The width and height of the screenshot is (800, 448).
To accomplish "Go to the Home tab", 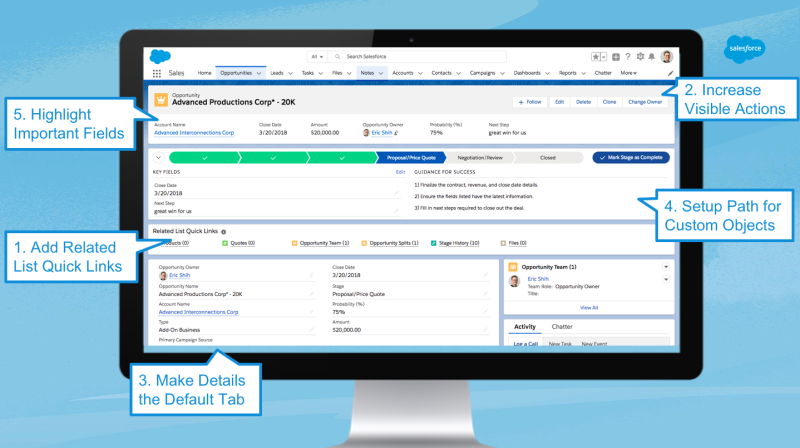I will tap(204, 73).
